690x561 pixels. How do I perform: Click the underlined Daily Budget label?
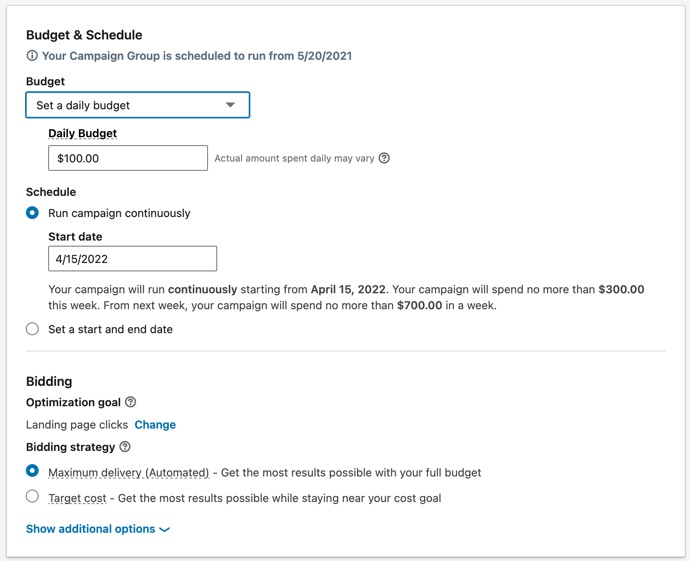tap(83, 133)
